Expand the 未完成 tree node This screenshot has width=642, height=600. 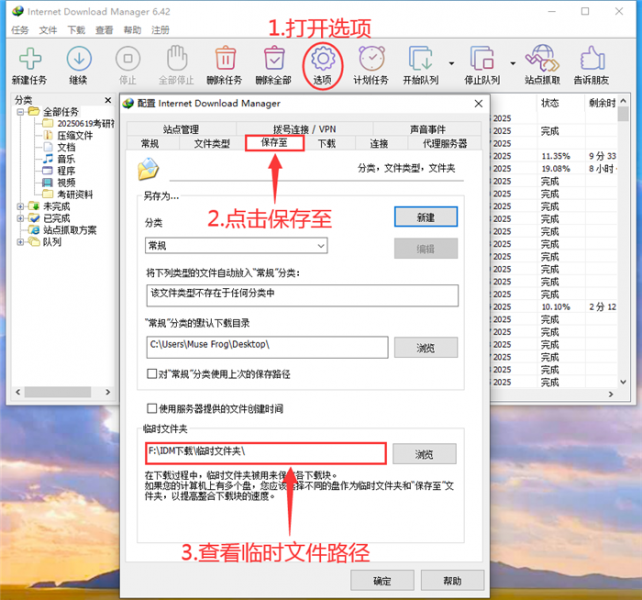[20, 206]
